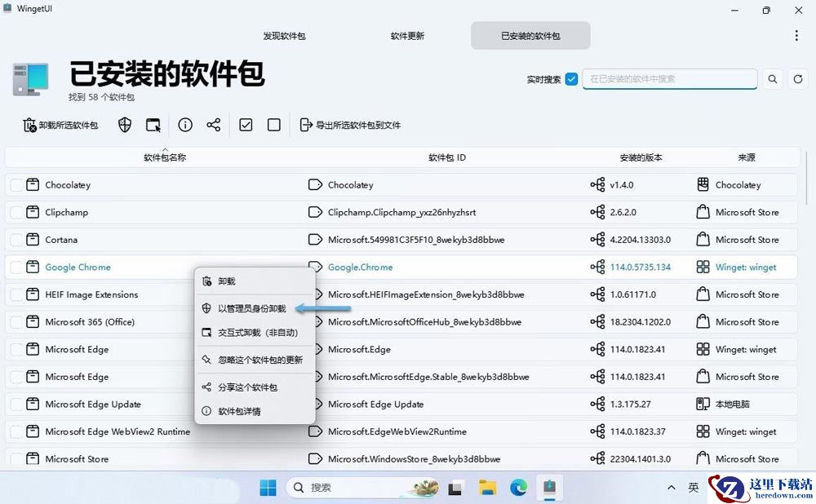Sort by 软件包 ID column header
816x504 pixels.
[x=447, y=157]
